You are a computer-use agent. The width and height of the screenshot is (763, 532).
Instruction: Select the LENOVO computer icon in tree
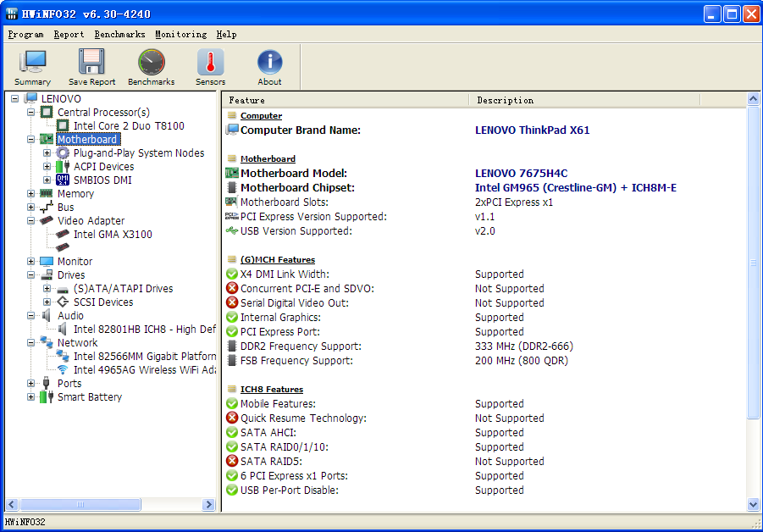(31, 98)
